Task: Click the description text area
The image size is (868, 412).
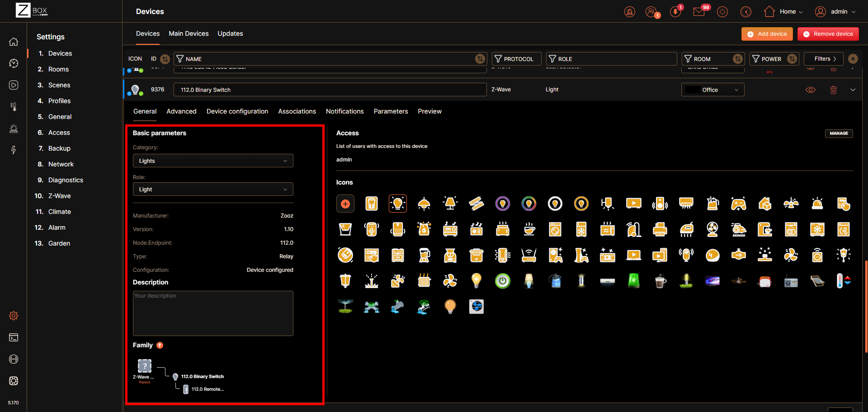Action: (x=213, y=313)
